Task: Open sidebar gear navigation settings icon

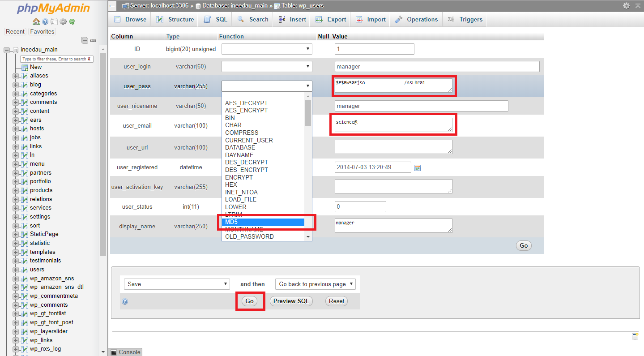Action: coord(63,21)
